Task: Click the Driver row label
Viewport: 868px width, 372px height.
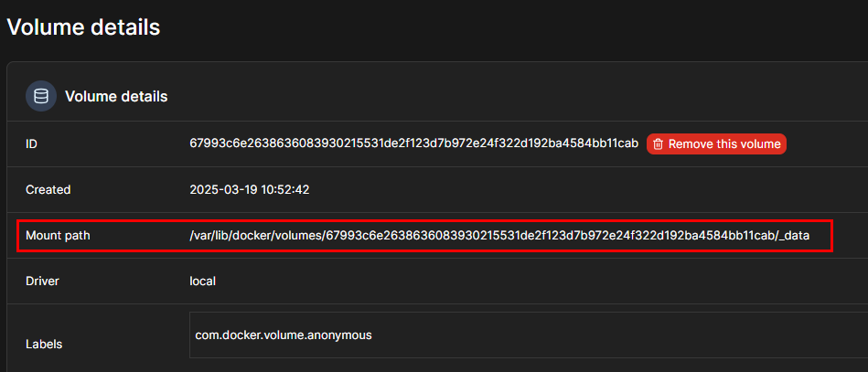Action: pos(42,282)
